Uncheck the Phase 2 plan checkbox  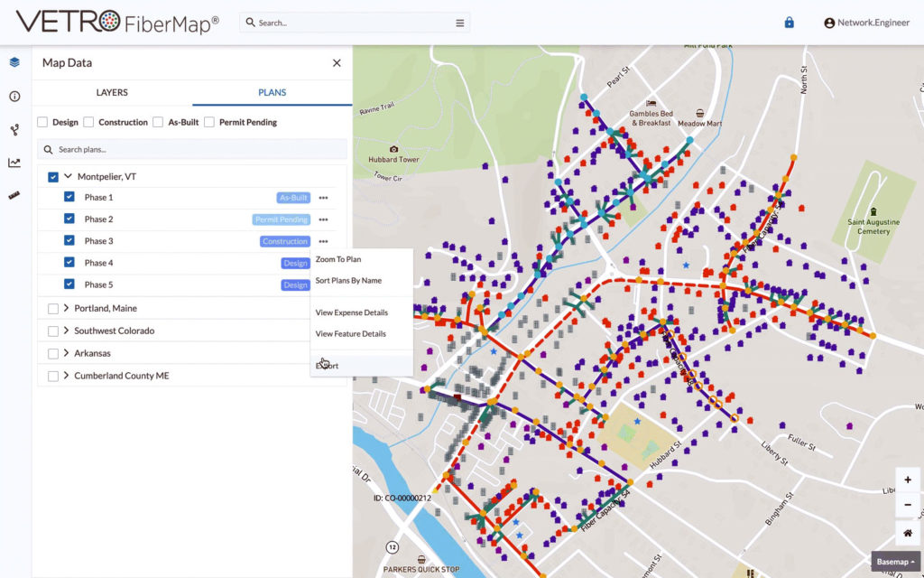[x=69, y=219]
